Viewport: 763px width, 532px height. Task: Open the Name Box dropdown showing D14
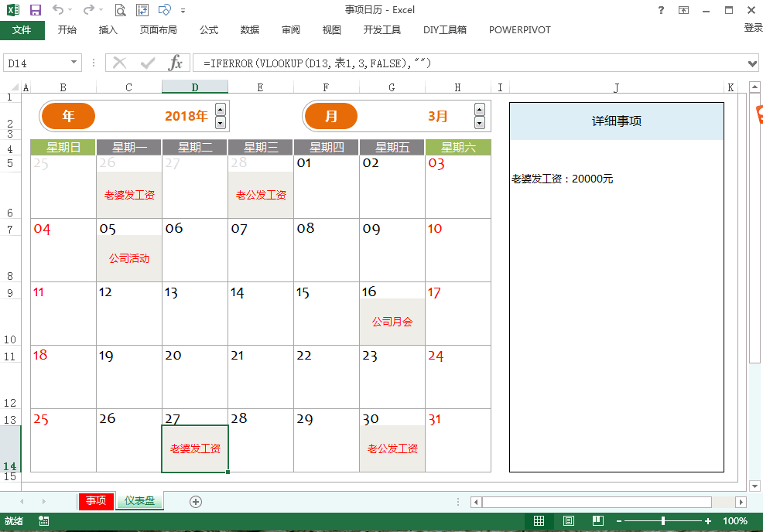tap(74, 63)
